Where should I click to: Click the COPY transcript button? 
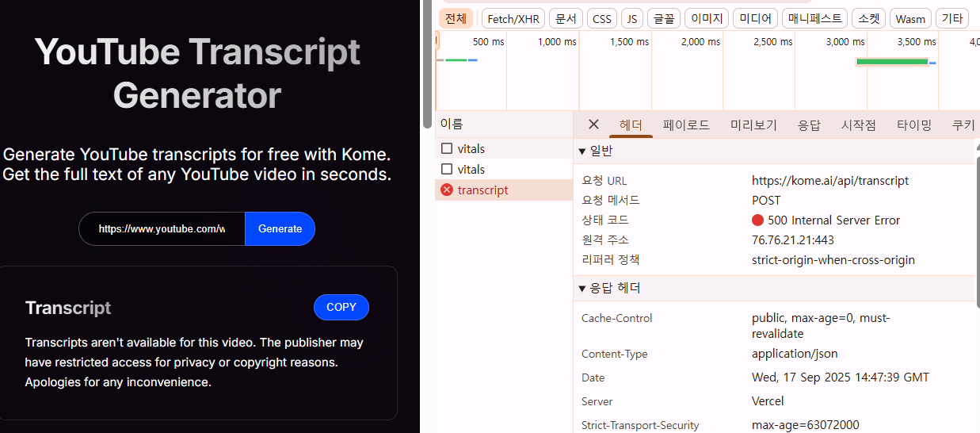point(341,307)
